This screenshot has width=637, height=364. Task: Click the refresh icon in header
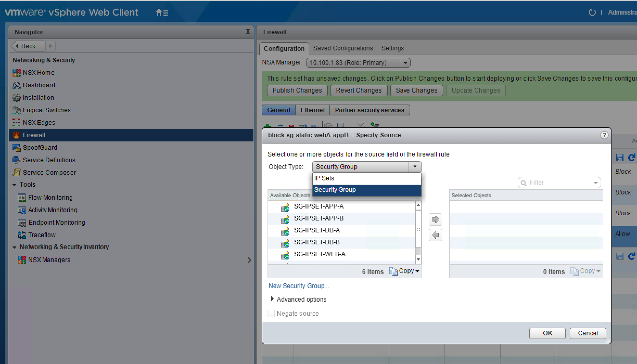click(x=592, y=12)
